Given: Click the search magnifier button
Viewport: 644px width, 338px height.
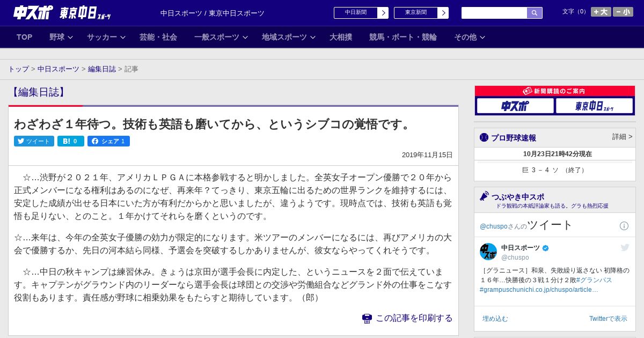Looking at the screenshot, I should tap(535, 13).
